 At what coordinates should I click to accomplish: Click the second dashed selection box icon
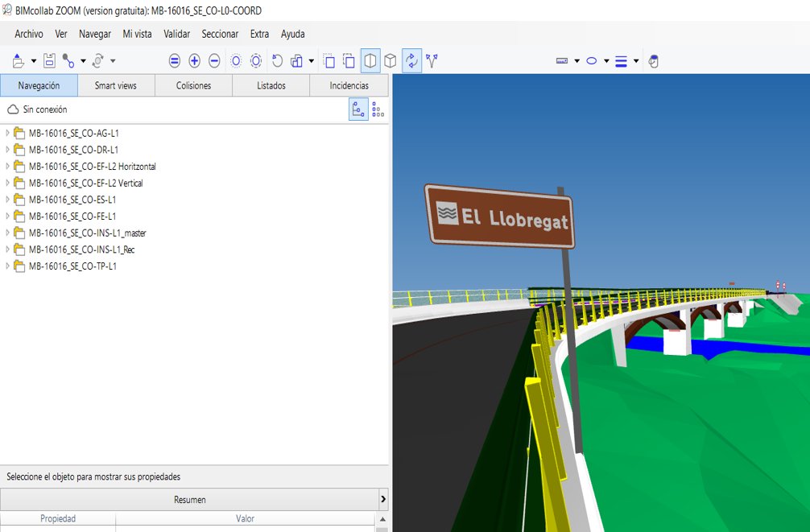349,61
